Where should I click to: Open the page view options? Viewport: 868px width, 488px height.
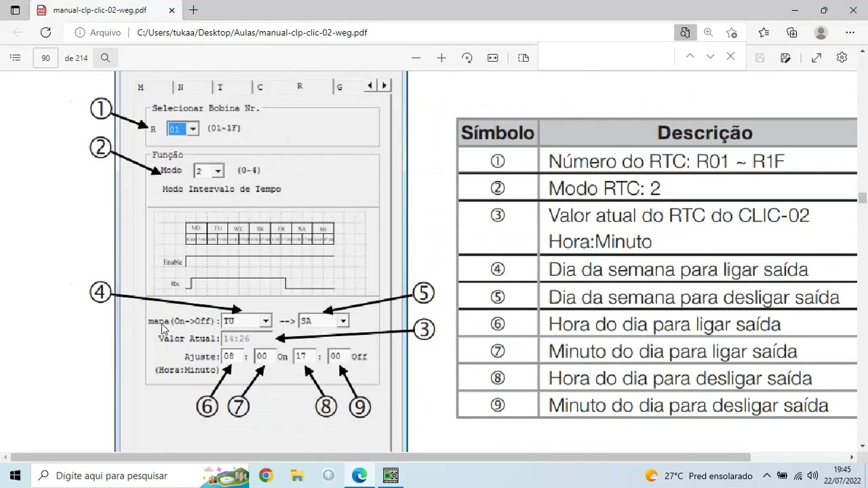pyautogui.click(x=524, y=58)
